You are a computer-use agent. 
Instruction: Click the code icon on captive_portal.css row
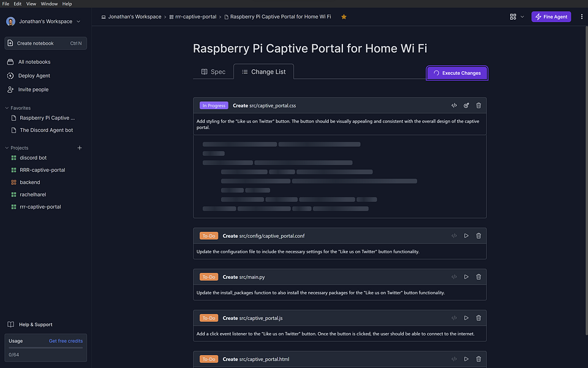click(454, 105)
